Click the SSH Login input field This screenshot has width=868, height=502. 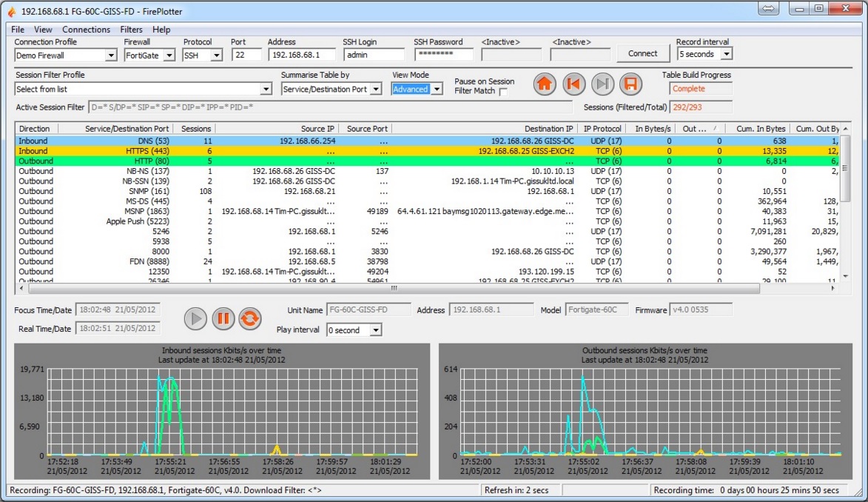click(x=373, y=55)
